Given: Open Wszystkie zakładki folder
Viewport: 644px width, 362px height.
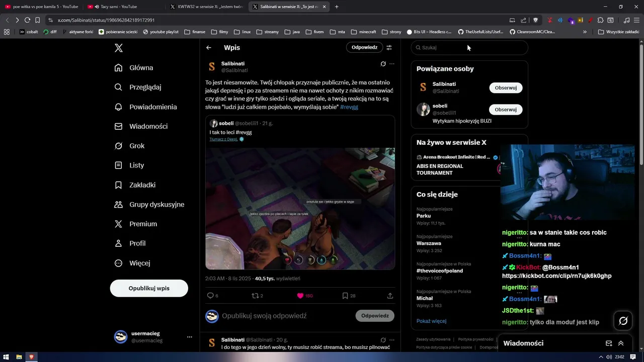Looking at the screenshot, I should 618,32.
